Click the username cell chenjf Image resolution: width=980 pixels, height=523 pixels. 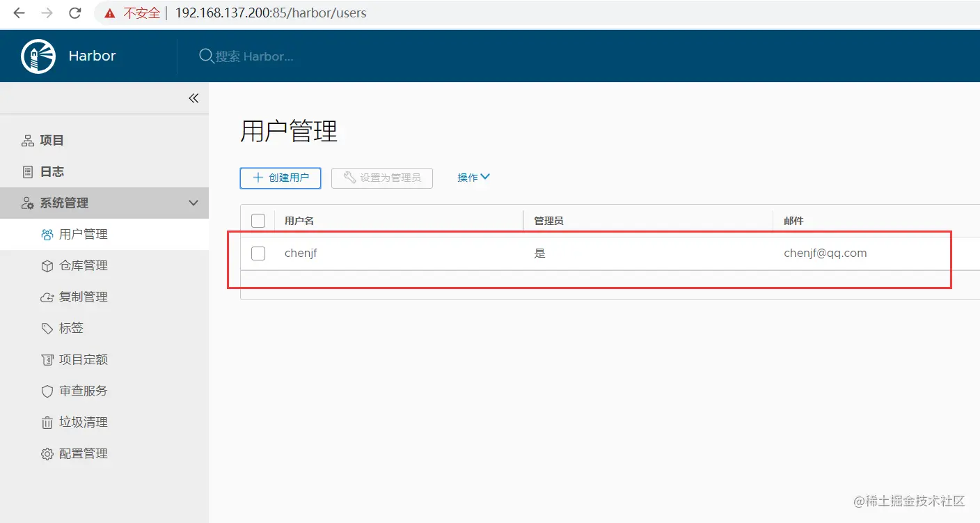(301, 253)
